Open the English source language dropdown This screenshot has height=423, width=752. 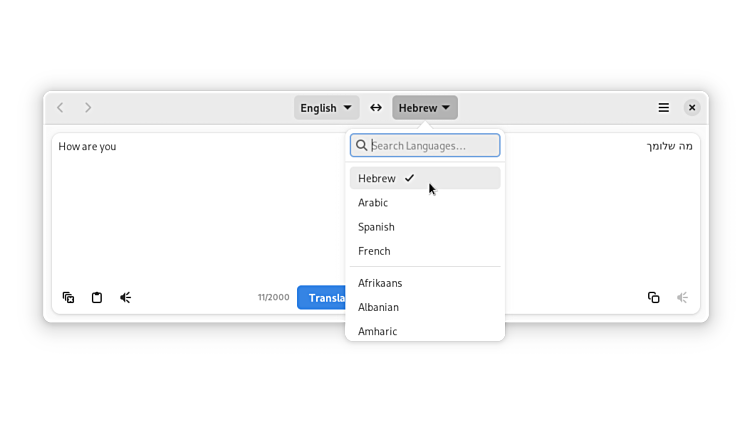coord(326,108)
